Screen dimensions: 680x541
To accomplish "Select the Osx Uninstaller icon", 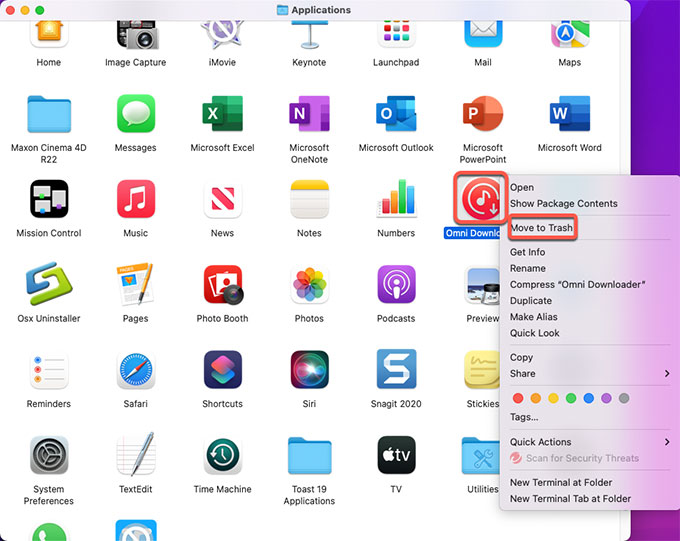I will (x=49, y=284).
